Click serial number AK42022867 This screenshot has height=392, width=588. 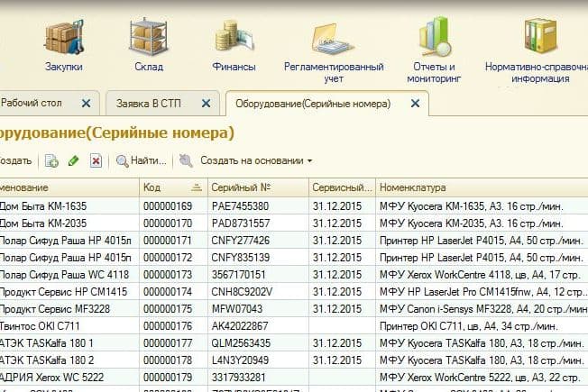(x=240, y=326)
